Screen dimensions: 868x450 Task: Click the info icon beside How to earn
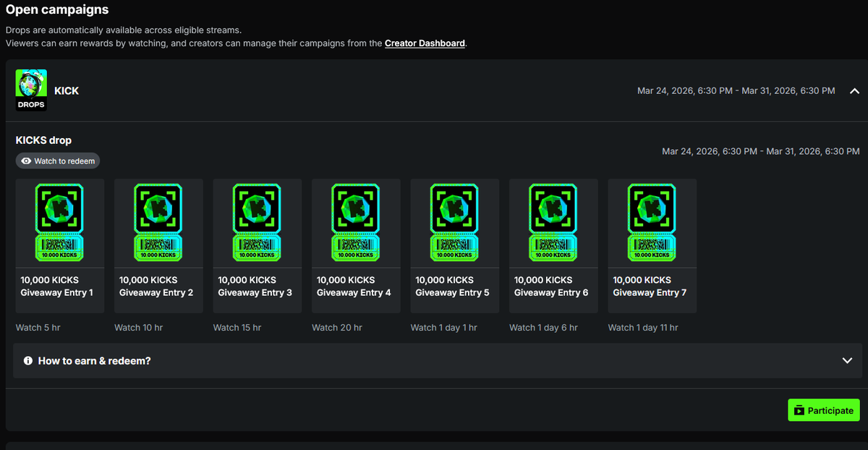28,360
